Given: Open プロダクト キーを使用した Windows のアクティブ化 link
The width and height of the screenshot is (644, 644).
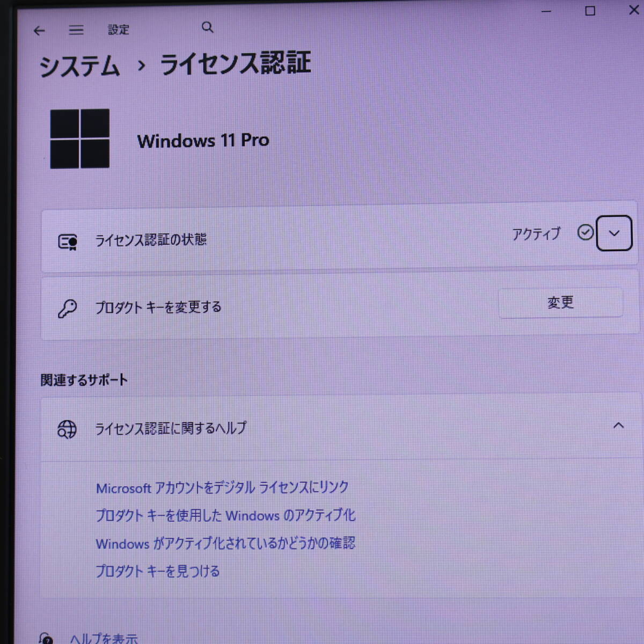Looking at the screenshot, I should pos(225,516).
